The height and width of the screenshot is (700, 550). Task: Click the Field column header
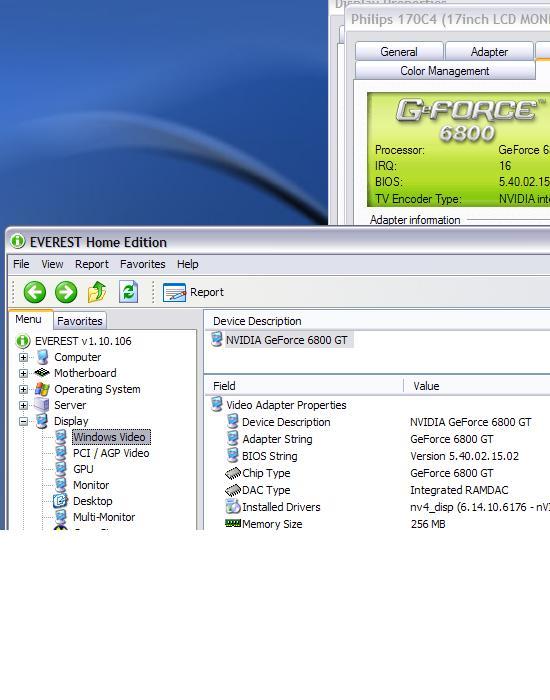pyautogui.click(x=304, y=386)
